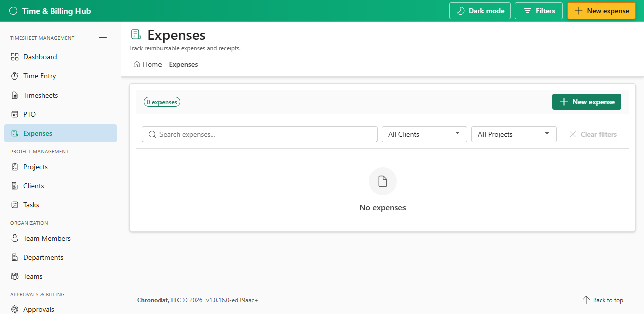Image resolution: width=644 pixels, height=314 pixels.
Task: Click the green New expense button
Action: (587, 102)
